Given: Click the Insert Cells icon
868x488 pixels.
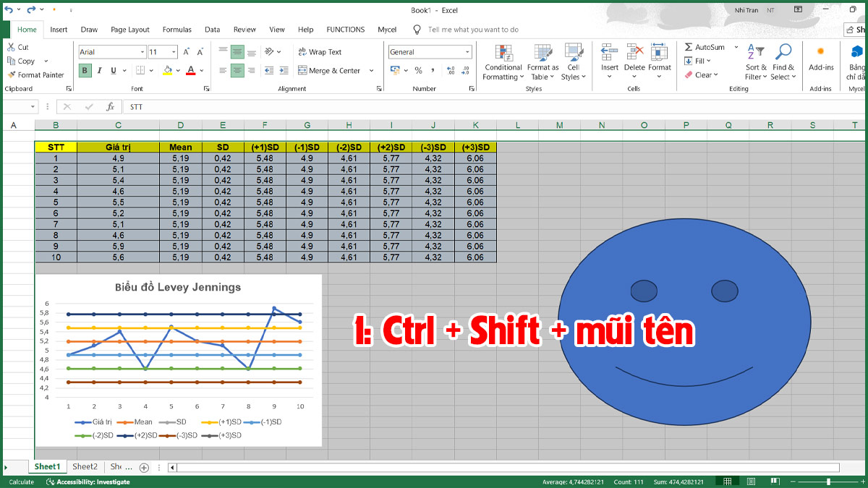Looking at the screenshot, I should (609, 56).
